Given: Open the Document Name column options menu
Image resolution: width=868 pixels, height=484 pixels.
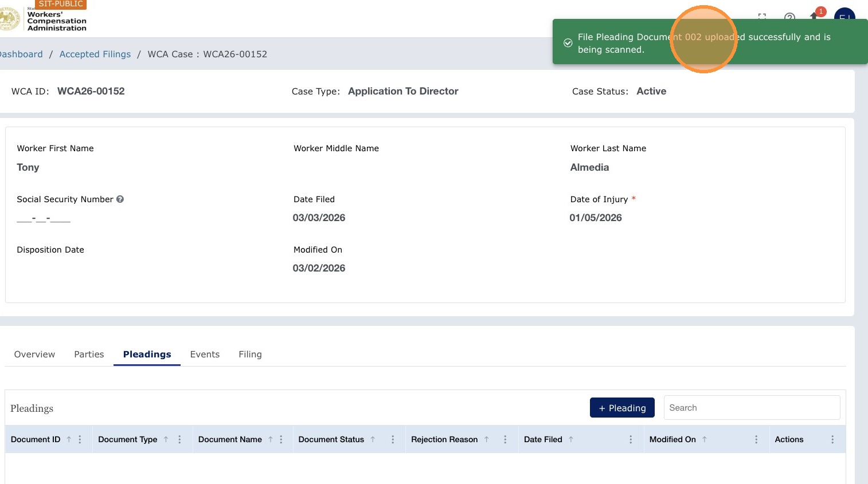Looking at the screenshot, I should pos(281,439).
